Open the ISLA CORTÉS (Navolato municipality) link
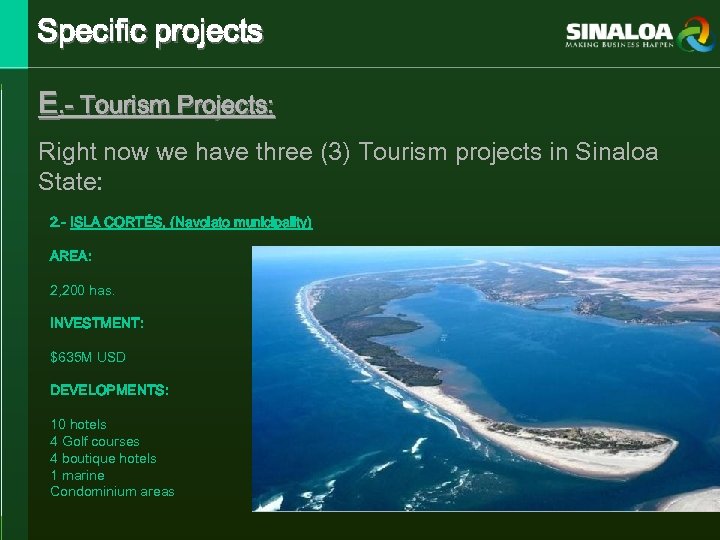Image resolution: width=720 pixels, height=540 pixels. [x=191, y=222]
